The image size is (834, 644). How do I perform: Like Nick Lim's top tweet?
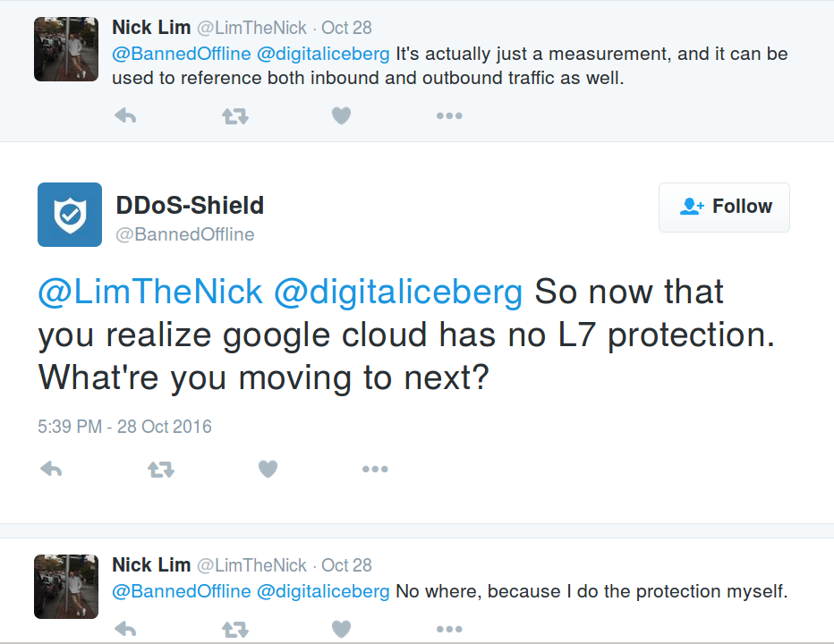pyautogui.click(x=342, y=115)
